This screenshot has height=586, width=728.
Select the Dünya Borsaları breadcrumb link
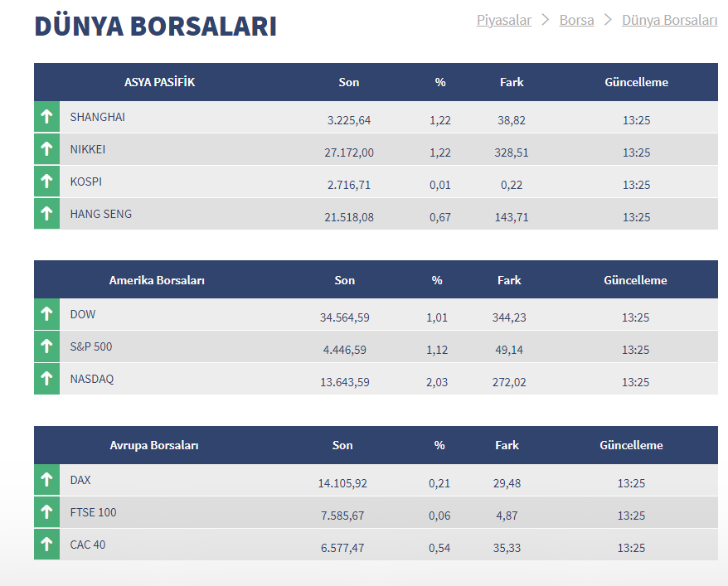[x=669, y=20]
